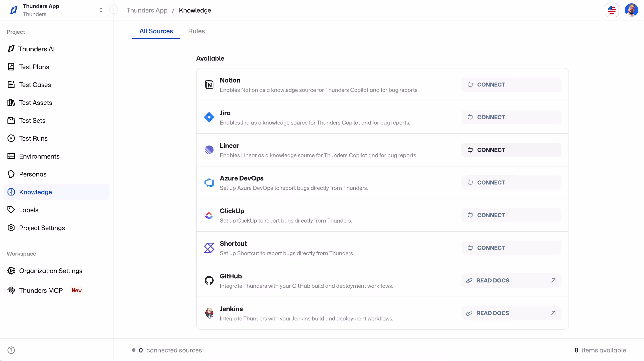Image resolution: width=644 pixels, height=361 pixels.
Task: Switch to the Rules tab
Action: pos(197,31)
